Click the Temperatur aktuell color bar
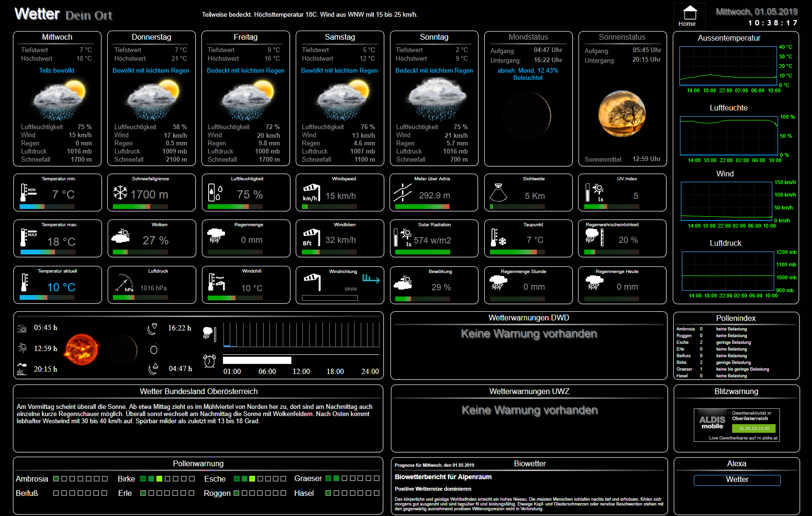 47,297
